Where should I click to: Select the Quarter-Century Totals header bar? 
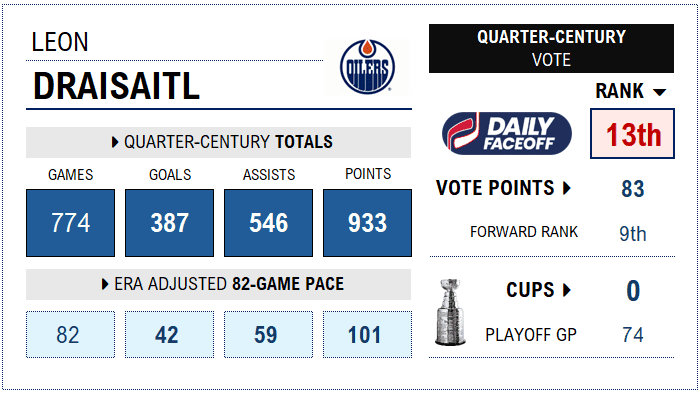click(x=218, y=142)
